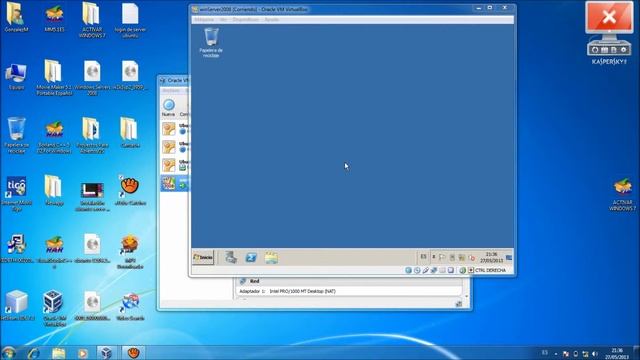Launch Internet Movil Tigo shortcut
The width and height of the screenshot is (640, 360).
(16, 193)
